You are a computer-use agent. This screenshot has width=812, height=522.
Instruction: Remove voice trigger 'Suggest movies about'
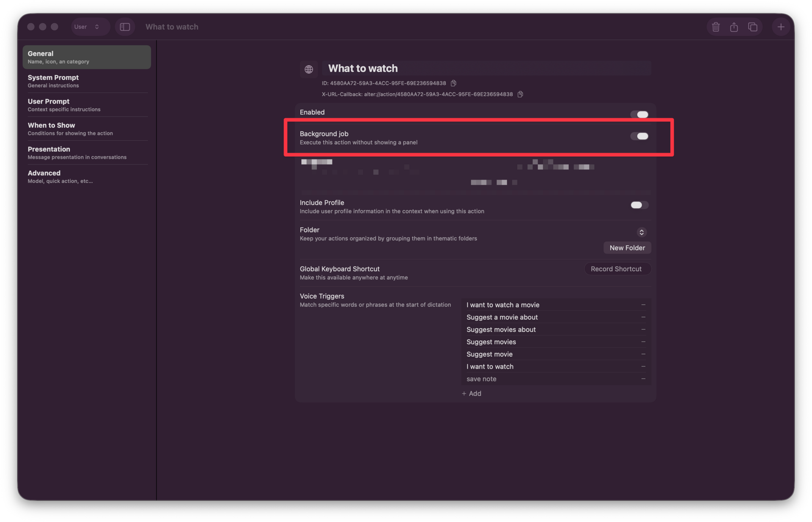(643, 329)
